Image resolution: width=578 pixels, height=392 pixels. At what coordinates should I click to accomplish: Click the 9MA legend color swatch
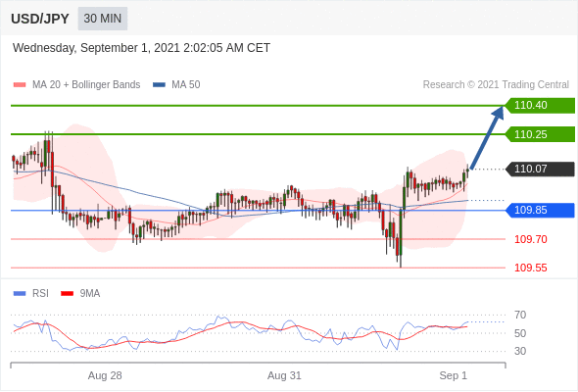67,294
